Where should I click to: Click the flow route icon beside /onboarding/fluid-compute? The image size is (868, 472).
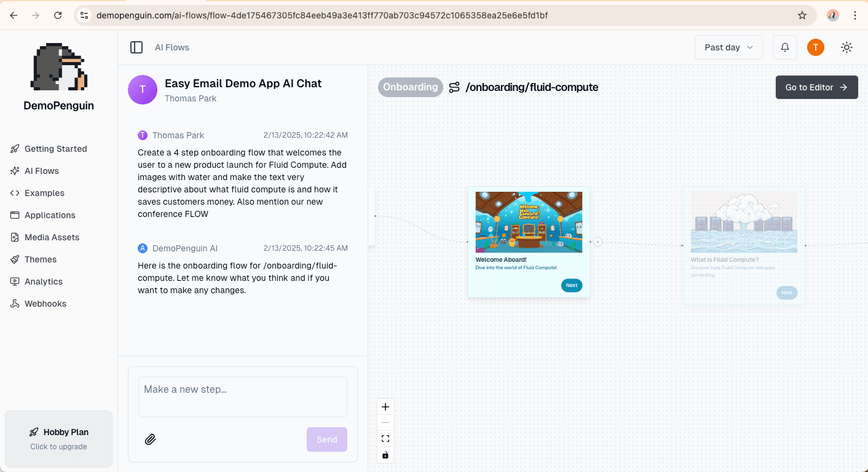[x=454, y=87]
